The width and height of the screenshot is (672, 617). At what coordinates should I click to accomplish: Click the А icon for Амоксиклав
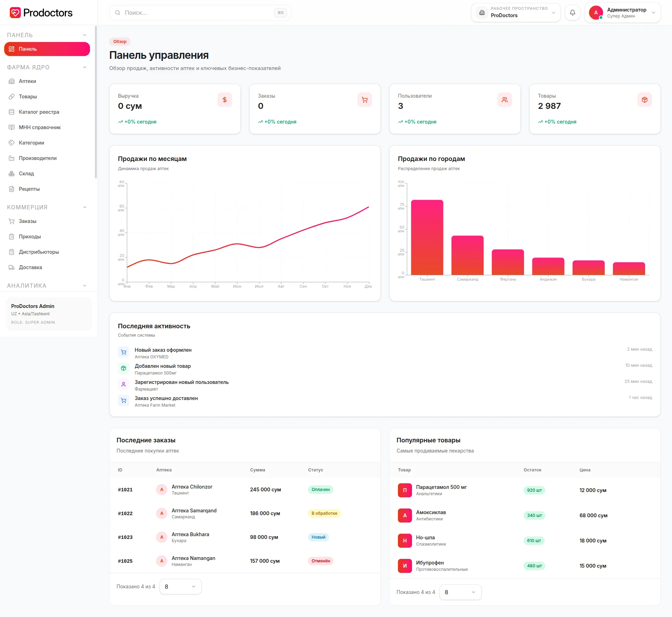coord(405,516)
